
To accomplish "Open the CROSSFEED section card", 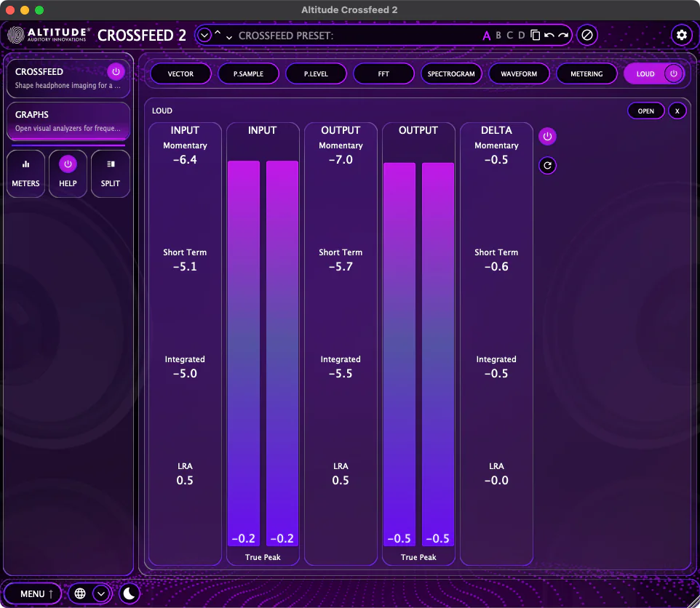I will (68, 78).
